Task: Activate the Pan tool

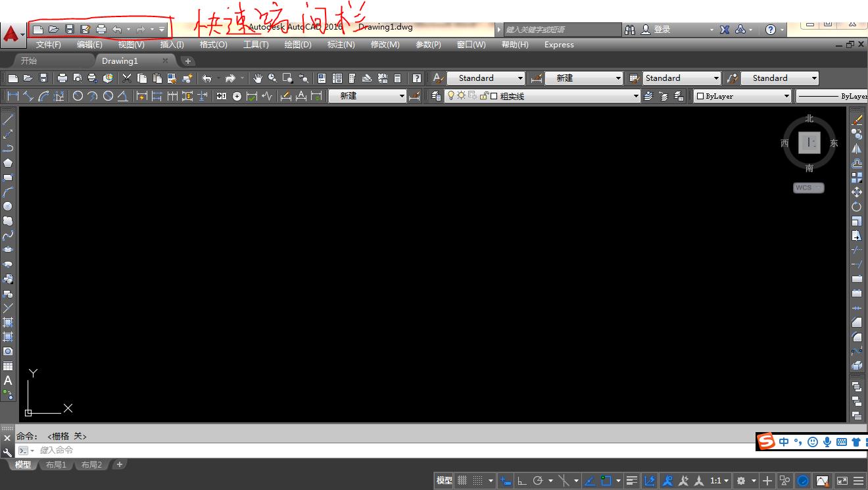Action: [258, 78]
